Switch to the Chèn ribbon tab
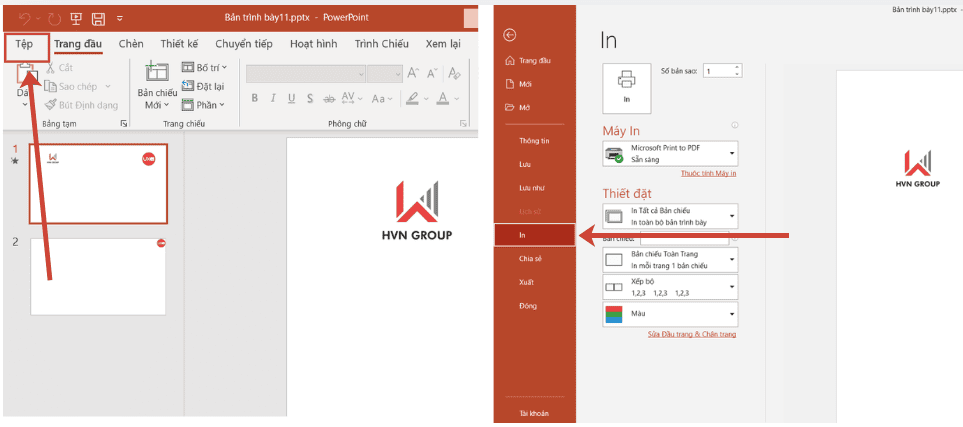This screenshot has height=427, width=963. [x=131, y=44]
